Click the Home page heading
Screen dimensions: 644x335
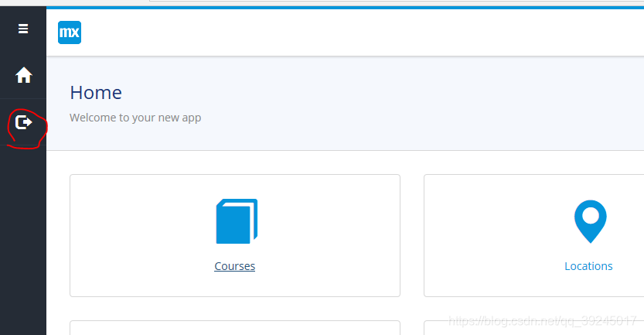click(x=96, y=93)
